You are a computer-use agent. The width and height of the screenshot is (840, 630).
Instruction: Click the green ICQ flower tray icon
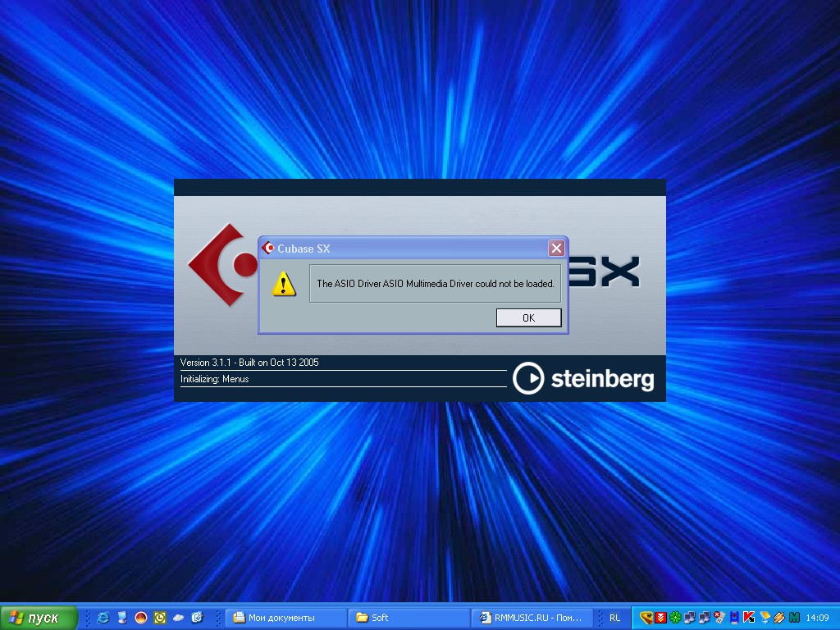pyautogui.click(x=676, y=618)
